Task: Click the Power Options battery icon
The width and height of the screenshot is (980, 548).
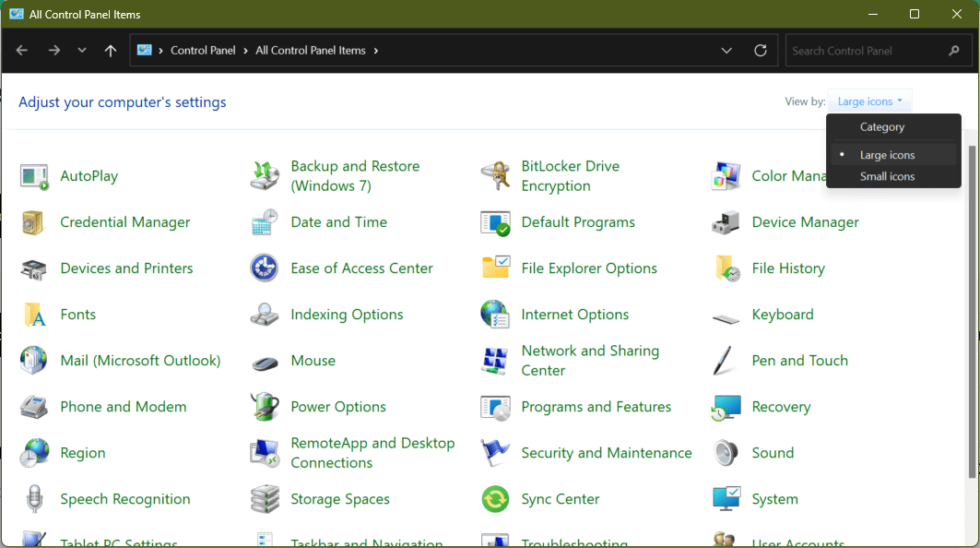Action: [x=265, y=407]
